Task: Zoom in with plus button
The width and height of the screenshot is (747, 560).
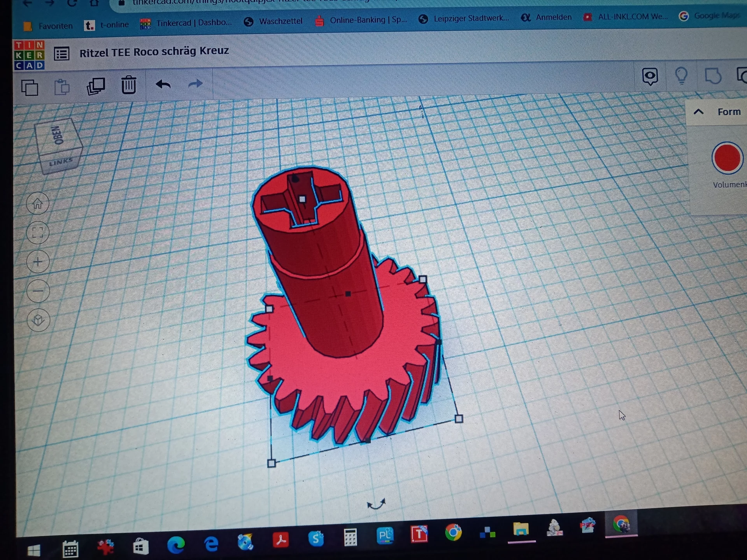Action: tap(38, 261)
